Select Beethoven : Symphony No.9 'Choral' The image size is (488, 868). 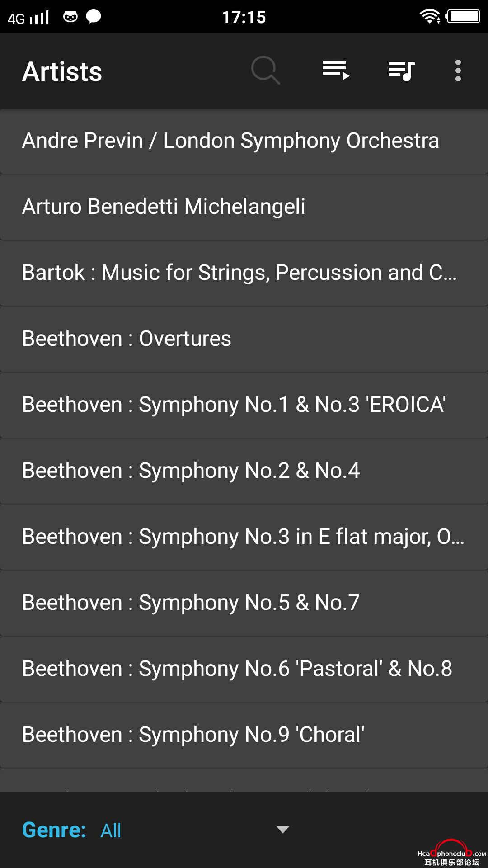244,735
